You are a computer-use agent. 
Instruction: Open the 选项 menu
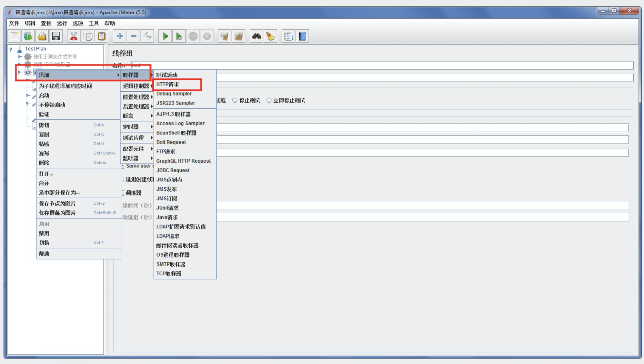click(78, 23)
